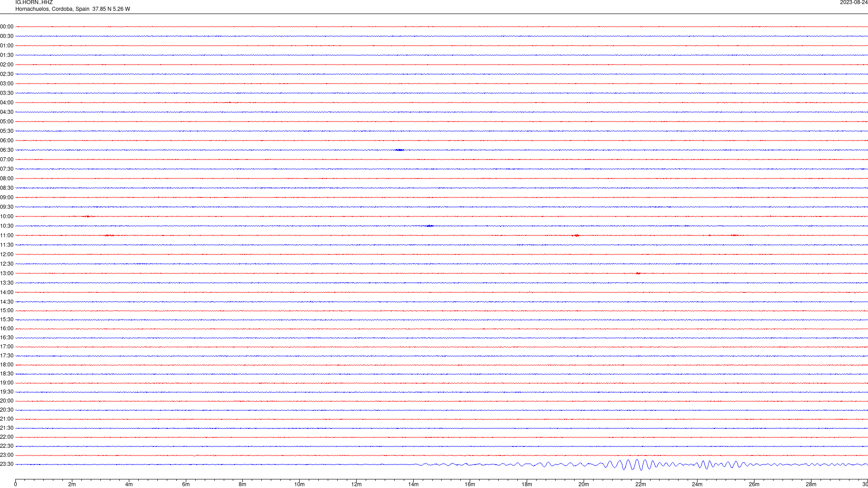Click the 18m tick label on axis
Image resolution: width=868 pixels, height=488 pixels.
click(x=527, y=484)
